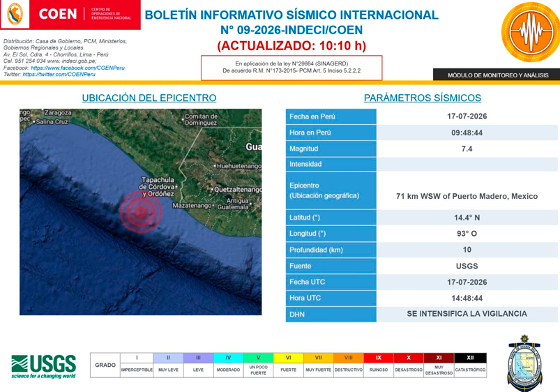This screenshot has height=392, width=560.
Task: Click the Hora UTC value 14:48:44
Action: (467, 298)
